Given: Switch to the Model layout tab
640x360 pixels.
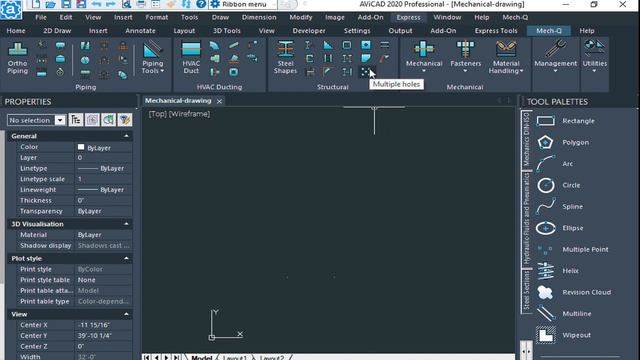Looking at the screenshot, I should click(202, 357).
